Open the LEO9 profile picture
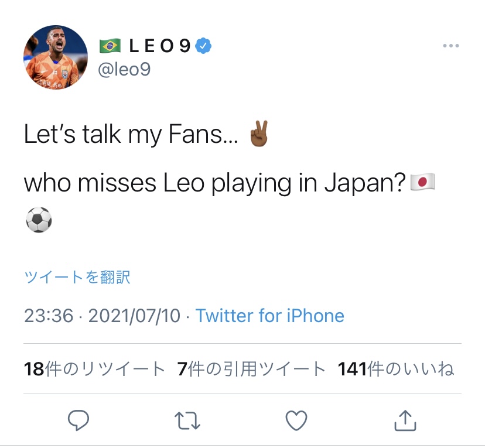Screen dimensions: 485x448 (56, 57)
